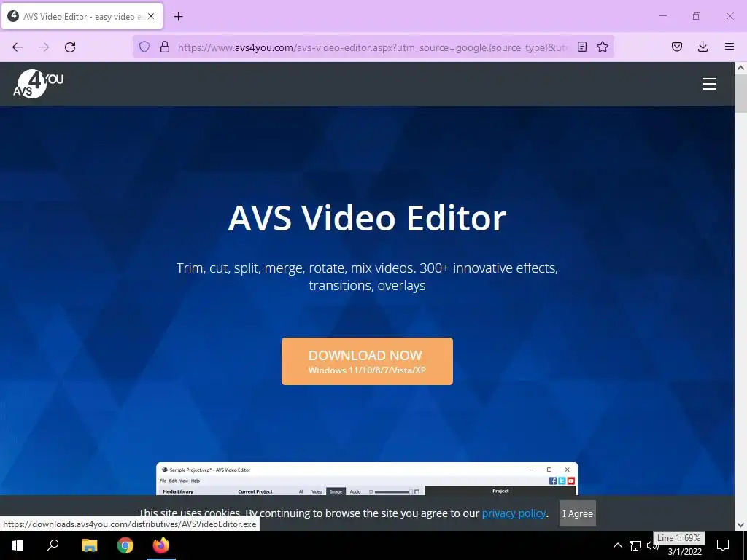Click the AVS Video Editor heading
This screenshot has width=747, height=560.
coord(368,218)
